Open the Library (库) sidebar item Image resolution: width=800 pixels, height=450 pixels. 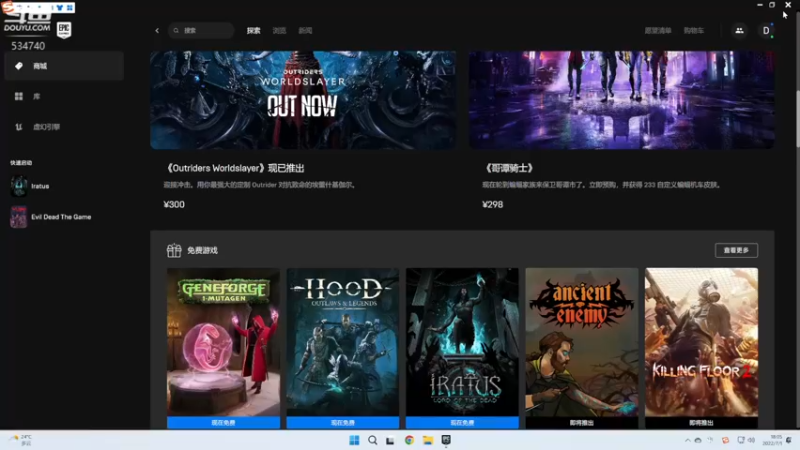(64, 96)
